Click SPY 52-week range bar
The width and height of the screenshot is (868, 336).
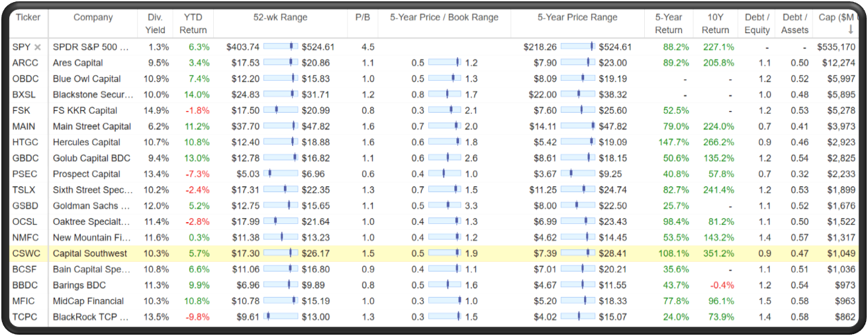point(281,47)
